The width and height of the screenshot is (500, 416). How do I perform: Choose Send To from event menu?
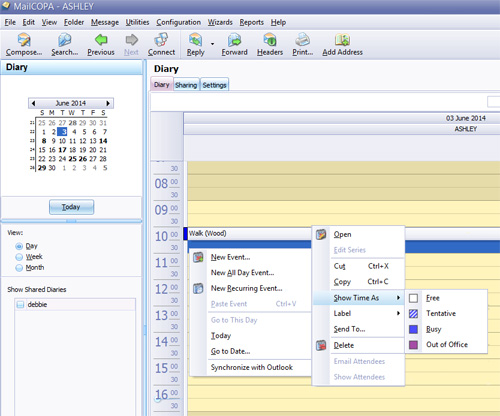coord(359,329)
